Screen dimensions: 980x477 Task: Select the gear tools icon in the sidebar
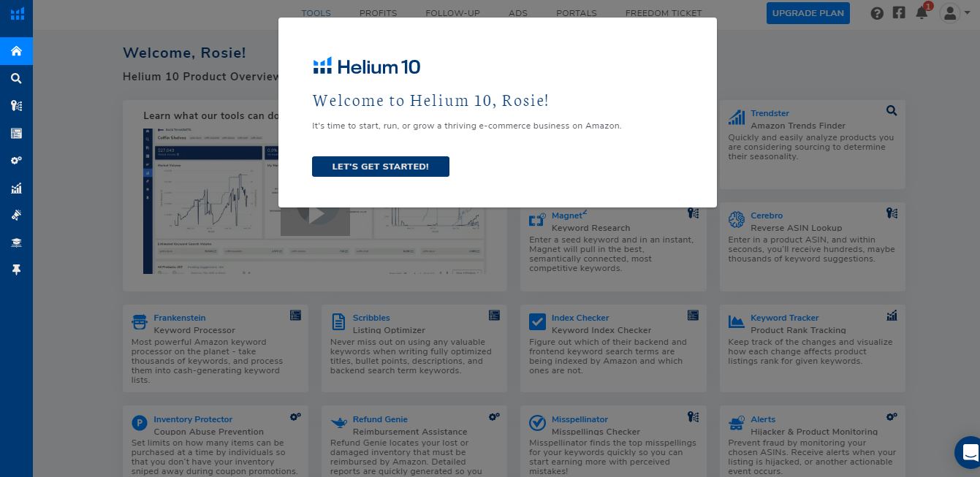16,160
